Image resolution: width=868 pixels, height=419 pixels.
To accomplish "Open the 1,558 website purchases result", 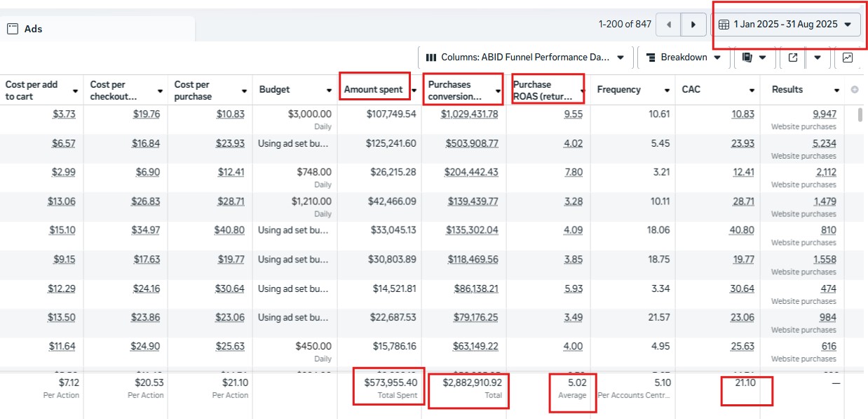I will (x=825, y=260).
